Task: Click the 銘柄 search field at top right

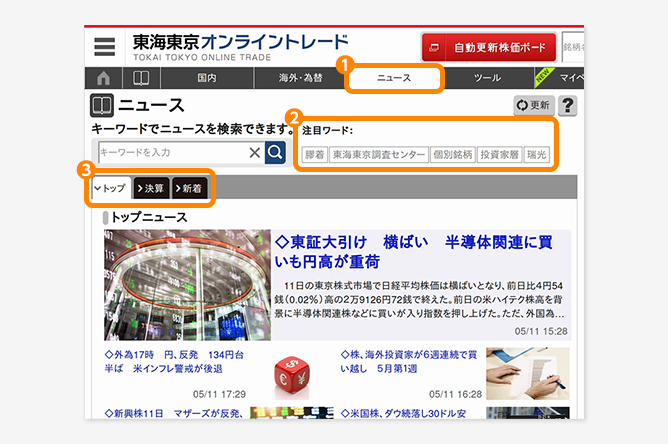Action: pyautogui.click(x=573, y=47)
